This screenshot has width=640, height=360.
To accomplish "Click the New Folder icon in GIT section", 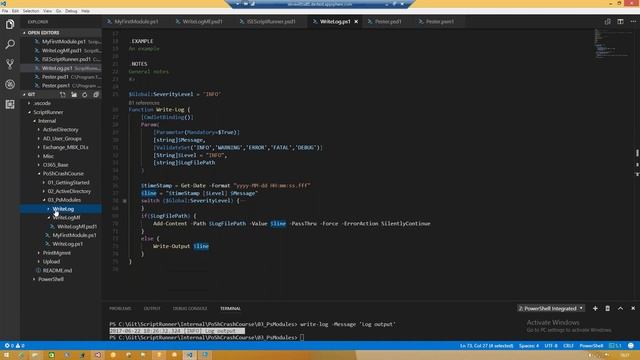I will (74, 95).
